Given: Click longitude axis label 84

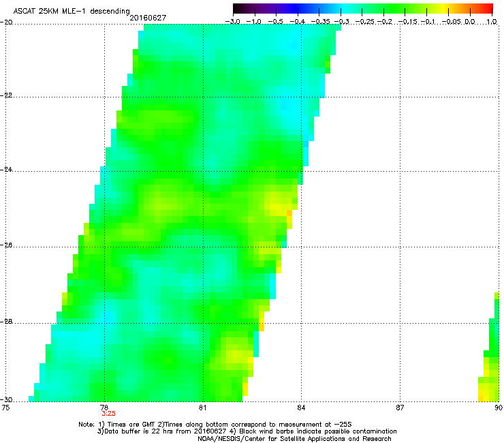Looking at the screenshot, I should coord(301,408).
